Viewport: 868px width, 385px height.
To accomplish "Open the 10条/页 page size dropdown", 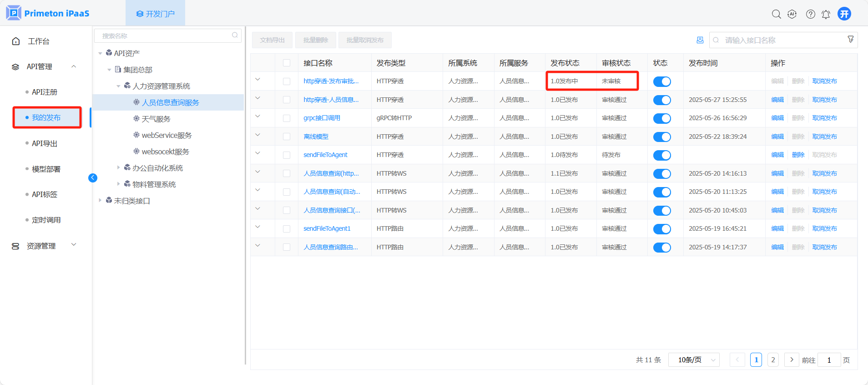I will click(693, 360).
